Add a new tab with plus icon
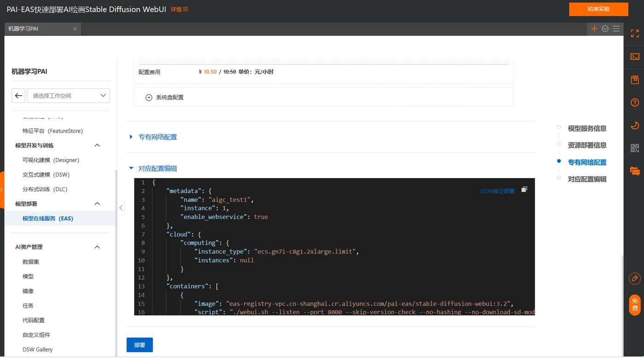 [x=594, y=29]
